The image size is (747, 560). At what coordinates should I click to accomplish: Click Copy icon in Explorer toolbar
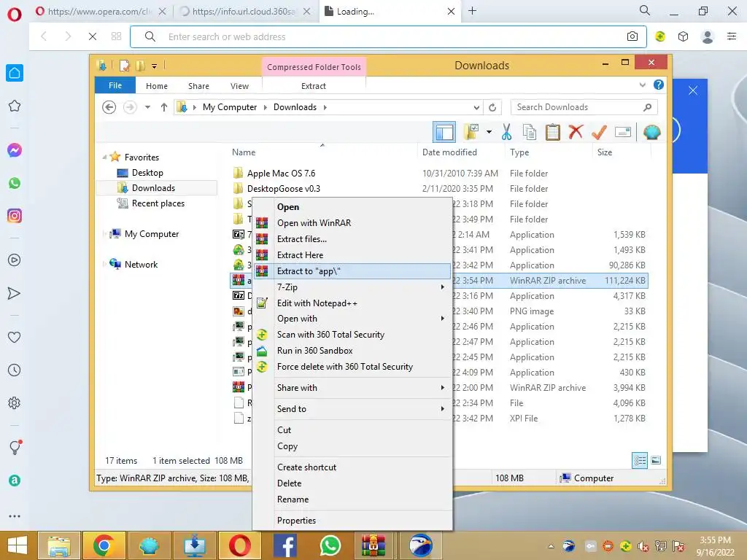pyautogui.click(x=530, y=132)
